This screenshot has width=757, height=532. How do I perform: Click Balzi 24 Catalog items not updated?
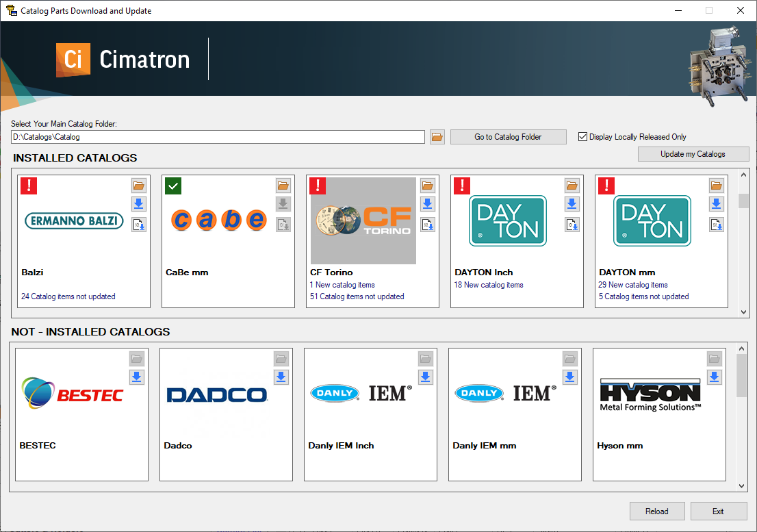(x=68, y=296)
